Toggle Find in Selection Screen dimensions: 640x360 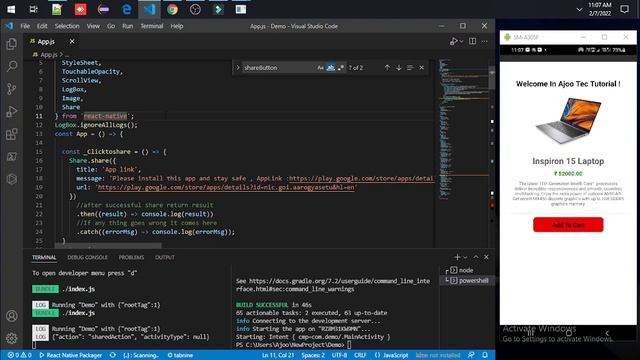(410, 68)
